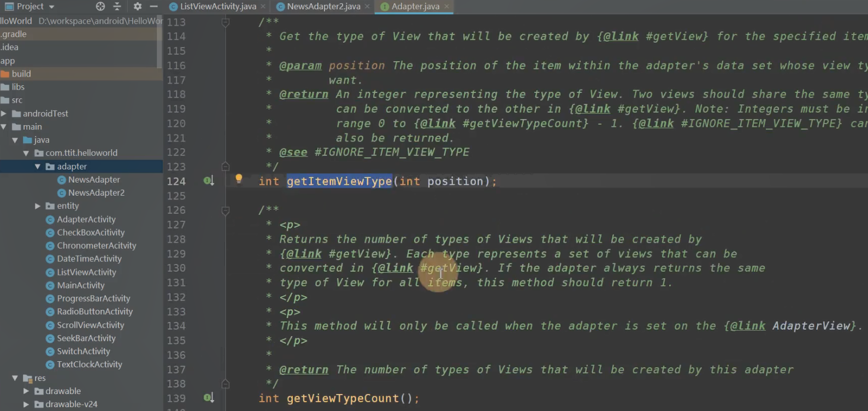Click the locate/scroll-from-source target icon
Image resolution: width=868 pixels, height=411 pixels.
(101, 7)
